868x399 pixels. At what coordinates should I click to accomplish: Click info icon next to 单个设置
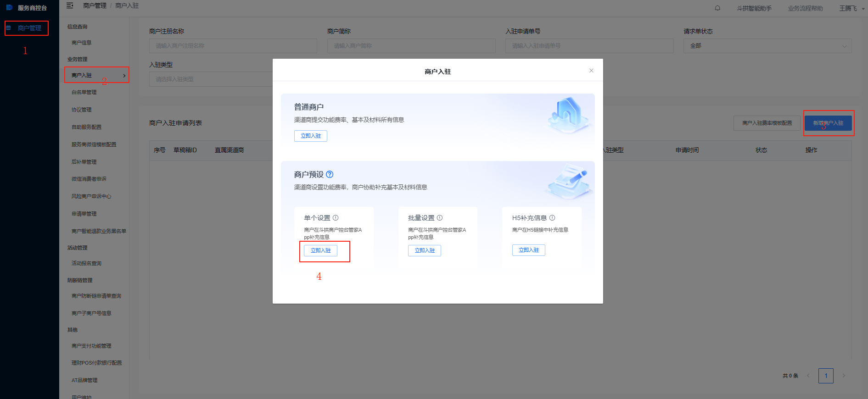(x=336, y=218)
